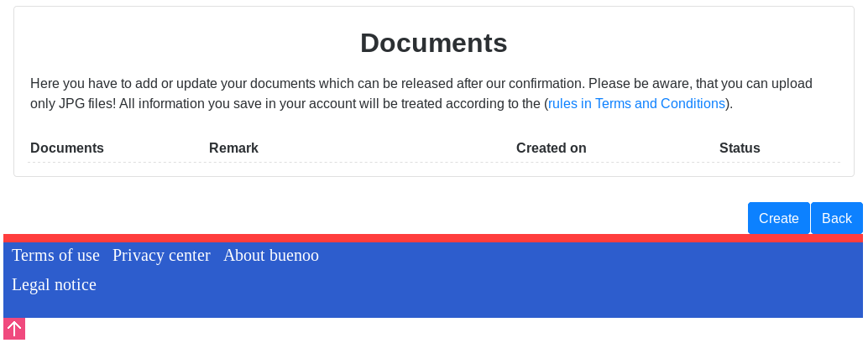Visit the Privacy center footer link
Viewport: 868px width, 343px height.
(161, 255)
